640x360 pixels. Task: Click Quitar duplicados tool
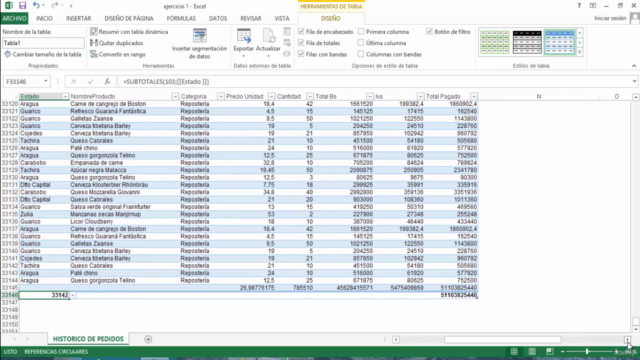click(117, 43)
